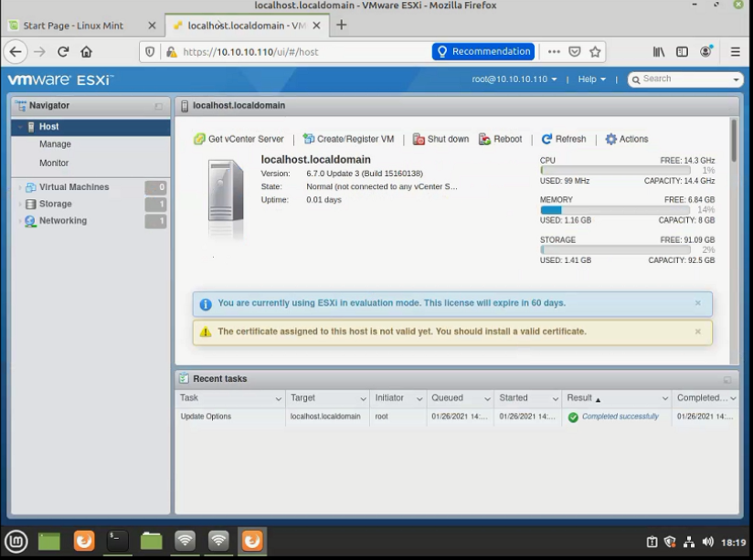The height and width of the screenshot is (560, 753).
Task: Click the Storage usage bar
Action: coord(615,249)
